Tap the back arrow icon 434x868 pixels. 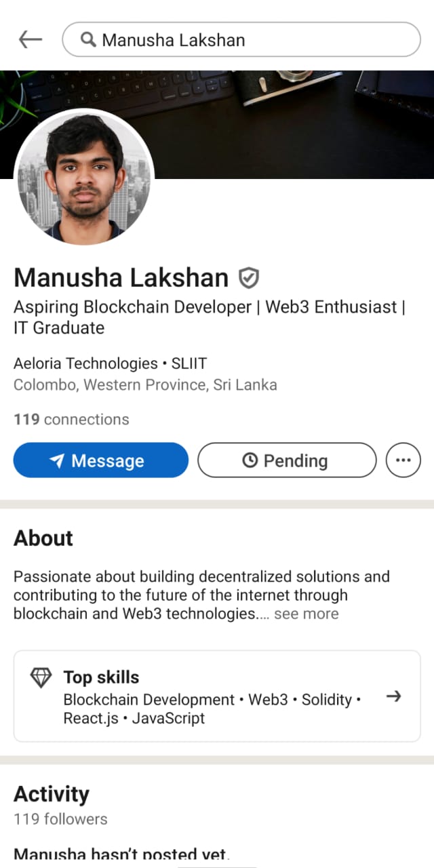click(31, 40)
